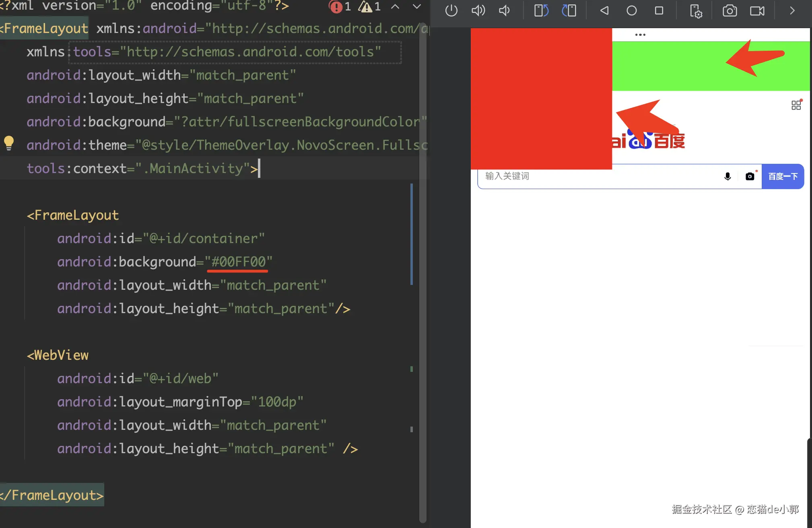This screenshot has width=812, height=528.
Task: Tap the camera image search icon
Action: [750, 176]
